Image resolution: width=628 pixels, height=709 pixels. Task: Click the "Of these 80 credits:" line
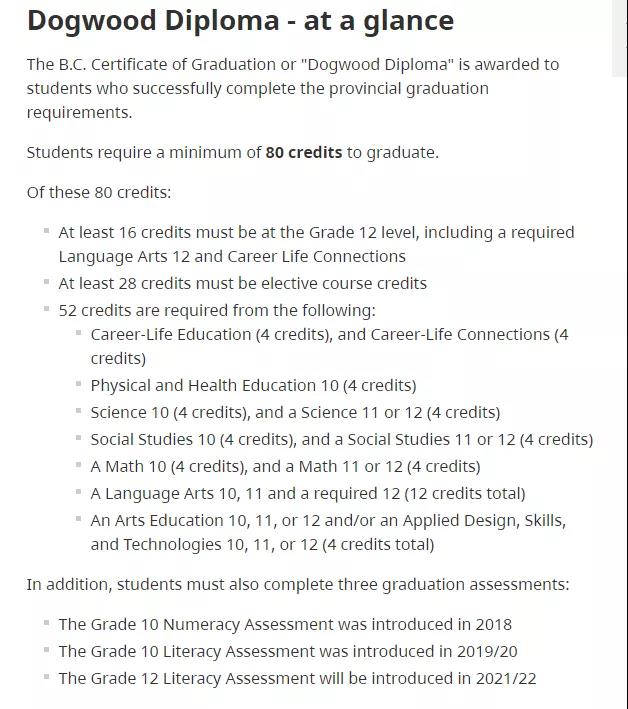click(99, 193)
